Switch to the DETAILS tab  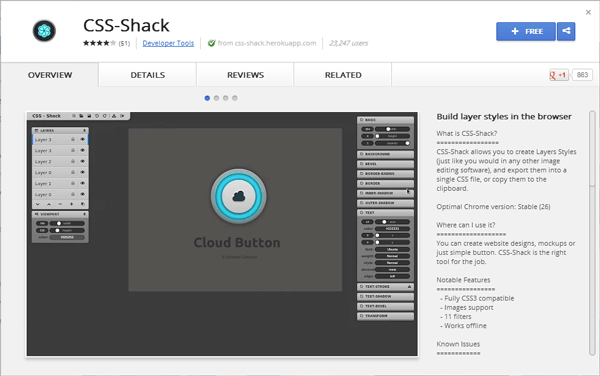click(x=148, y=75)
